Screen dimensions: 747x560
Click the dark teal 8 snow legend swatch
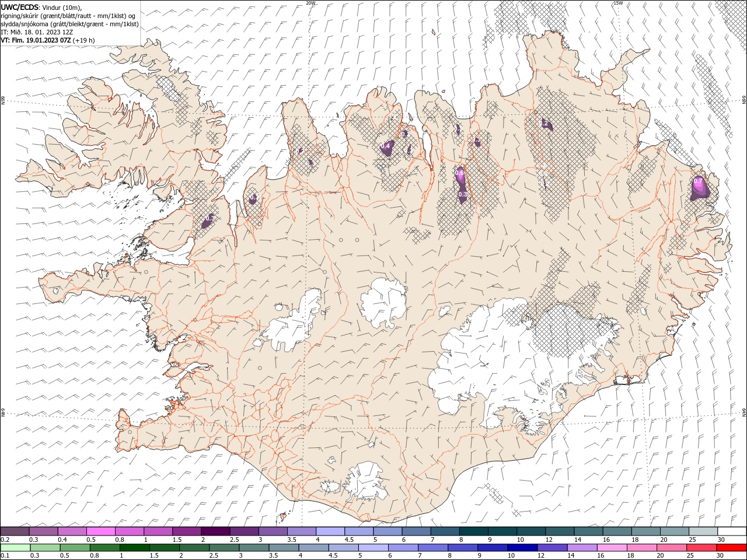pyautogui.click(x=473, y=531)
